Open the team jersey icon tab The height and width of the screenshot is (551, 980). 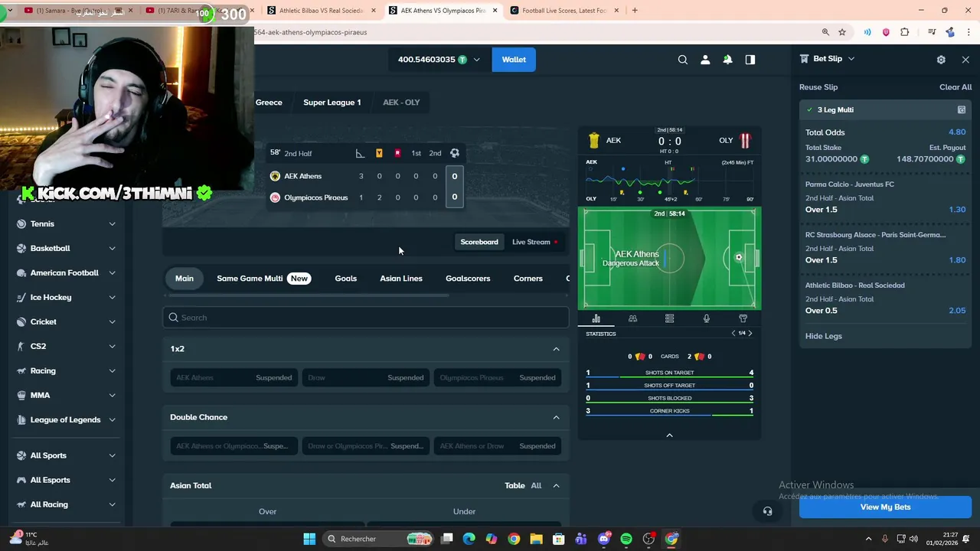pos(743,318)
